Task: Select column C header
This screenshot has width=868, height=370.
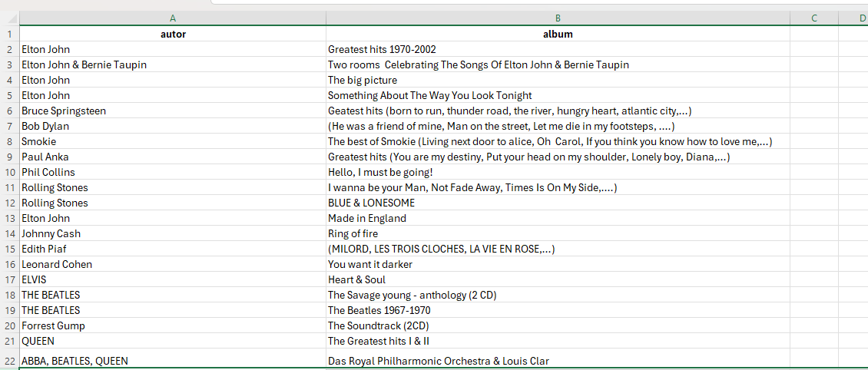Action: tap(813, 18)
